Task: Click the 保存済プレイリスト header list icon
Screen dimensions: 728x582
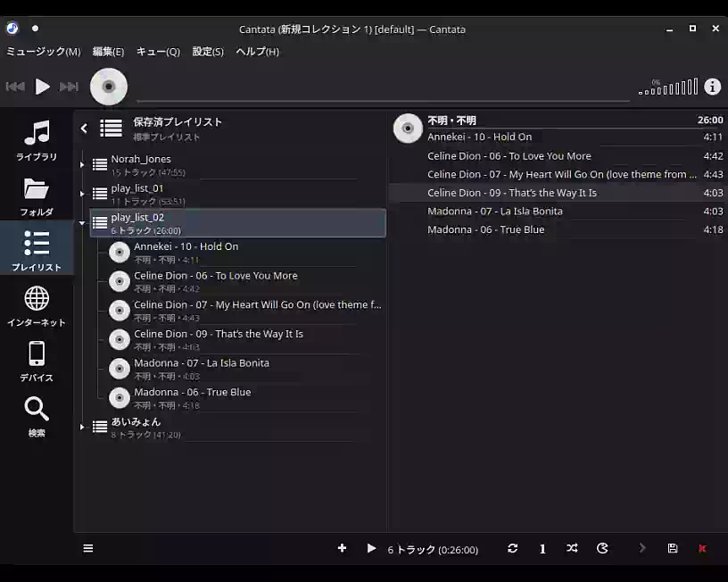Action: click(x=112, y=129)
